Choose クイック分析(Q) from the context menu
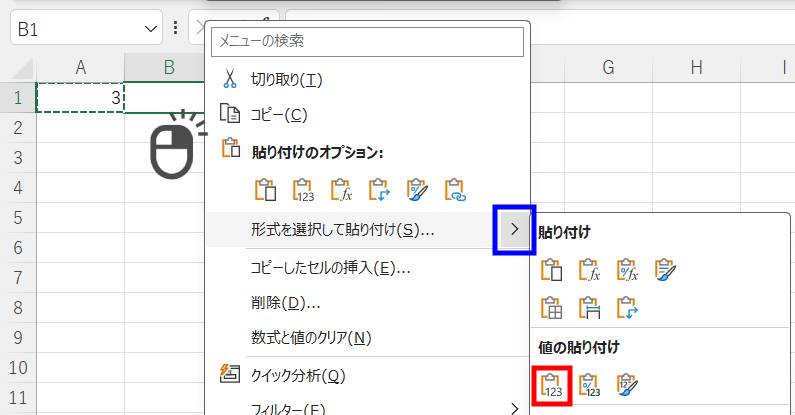Screen dimensions: 795x415 point(298,375)
